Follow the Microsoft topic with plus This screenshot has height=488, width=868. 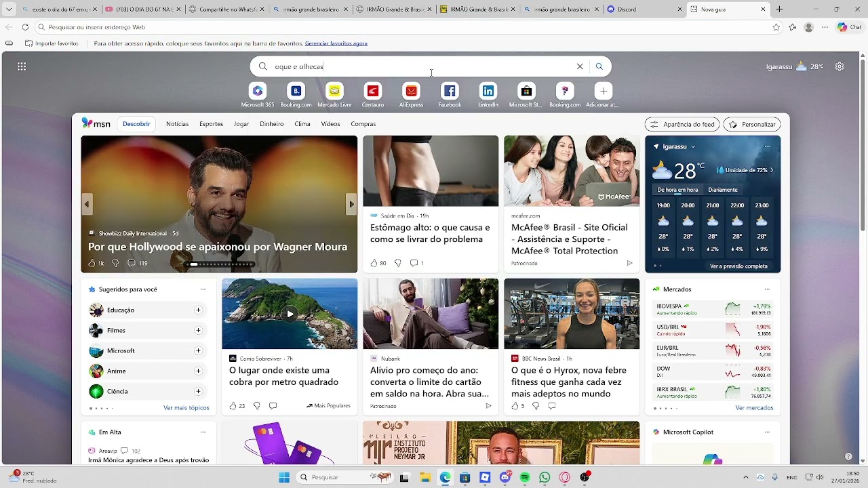tap(198, 350)
